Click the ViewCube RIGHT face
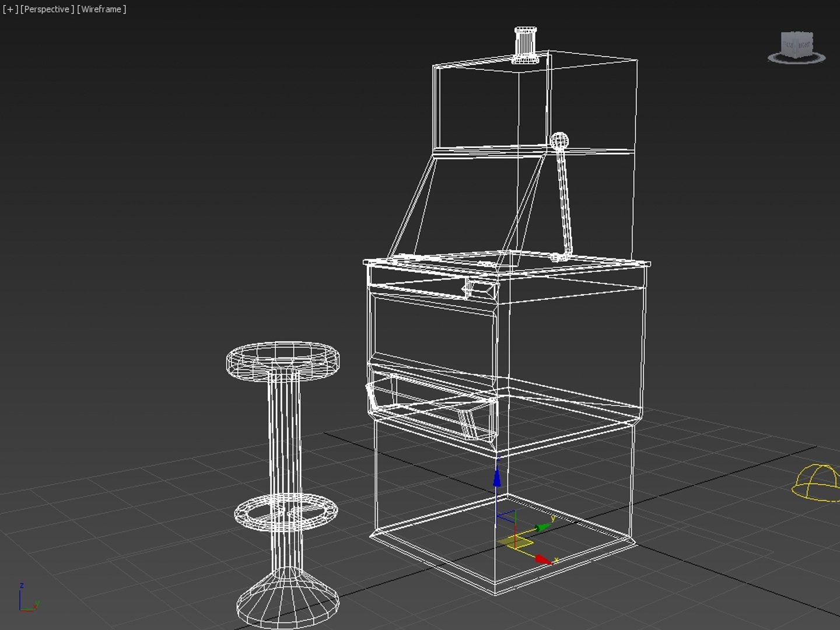 coord(805,45)
